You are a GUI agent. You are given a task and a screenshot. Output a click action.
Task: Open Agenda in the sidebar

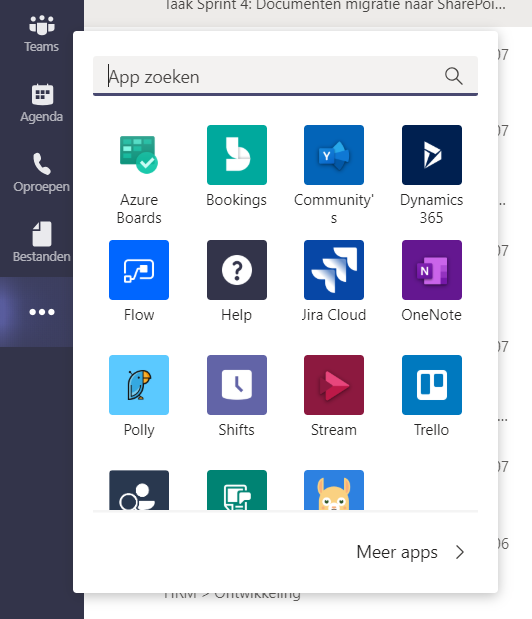tap(41, 103)
